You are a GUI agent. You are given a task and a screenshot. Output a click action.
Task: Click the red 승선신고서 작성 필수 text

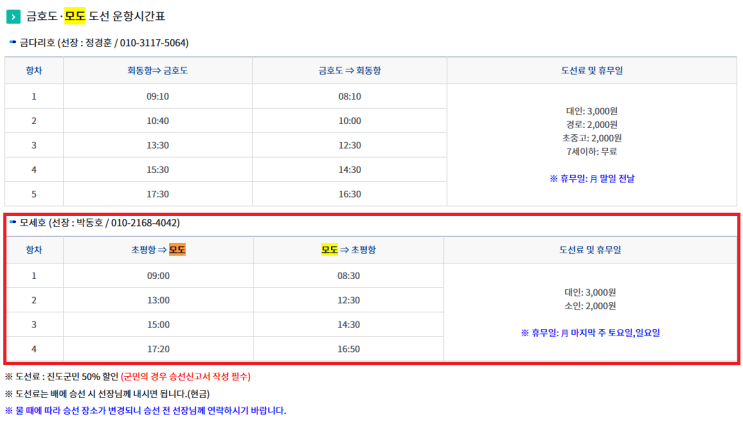pyautogui.click(x=185, y=376)
